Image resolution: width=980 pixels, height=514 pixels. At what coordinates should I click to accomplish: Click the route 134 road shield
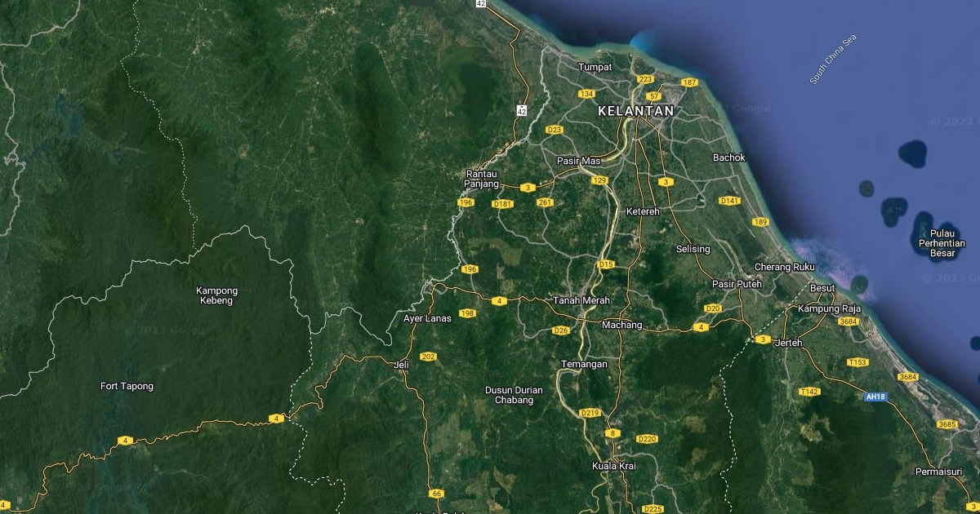pyautogui.click(x=586, y=94)
